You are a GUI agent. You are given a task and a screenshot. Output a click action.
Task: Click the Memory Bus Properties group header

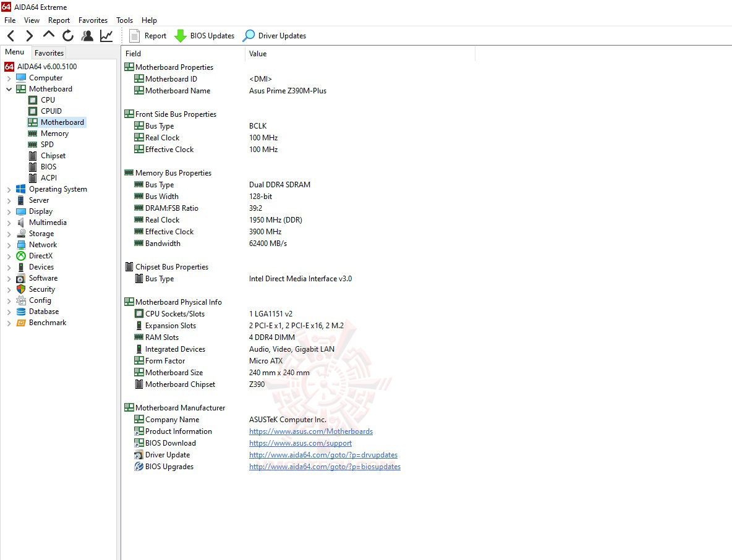point(168,172)
